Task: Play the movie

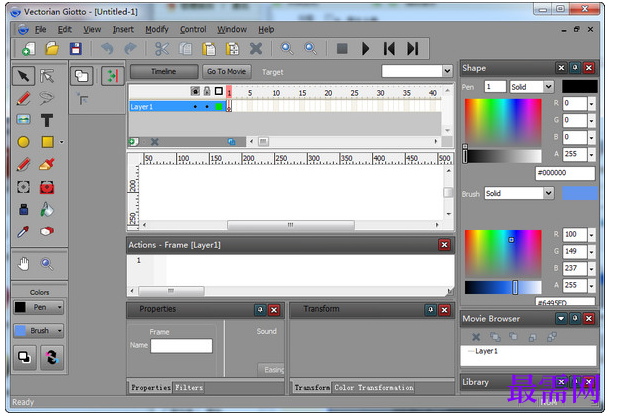Action: pos(366,49)
